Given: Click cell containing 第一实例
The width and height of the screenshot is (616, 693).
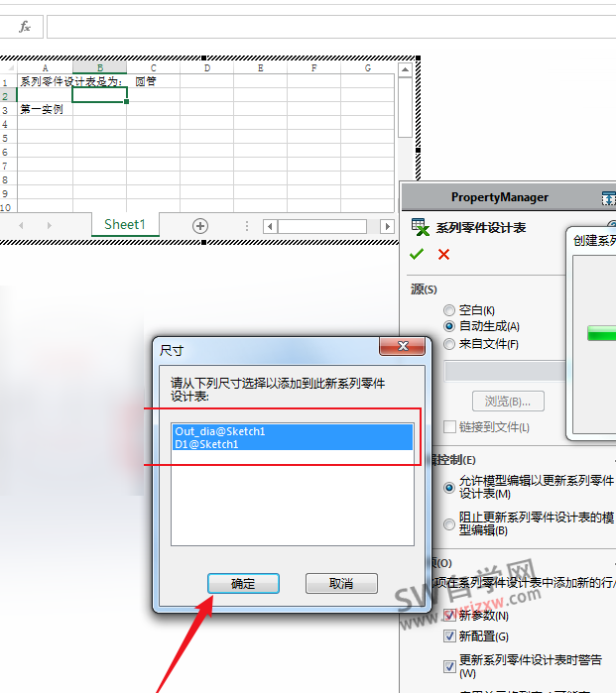Looking at the screenshot, I should pyautogui.click(x=45, y=110).
